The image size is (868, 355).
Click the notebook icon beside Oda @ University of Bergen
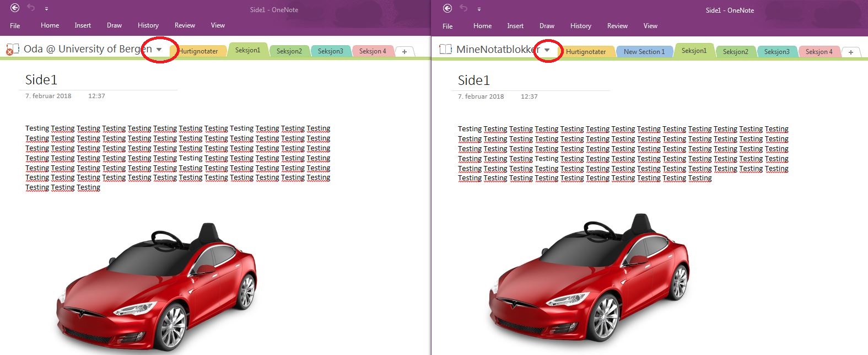click(x=12, y=49)
